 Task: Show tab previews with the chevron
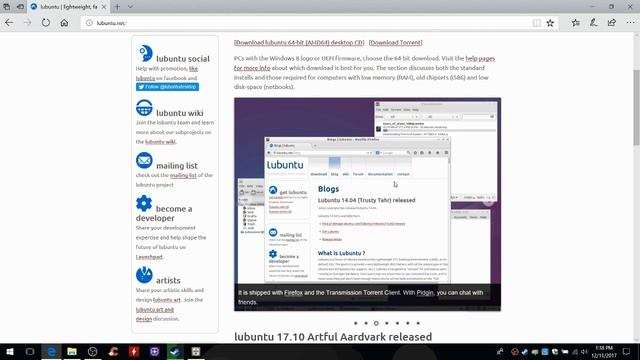(130, 7)
